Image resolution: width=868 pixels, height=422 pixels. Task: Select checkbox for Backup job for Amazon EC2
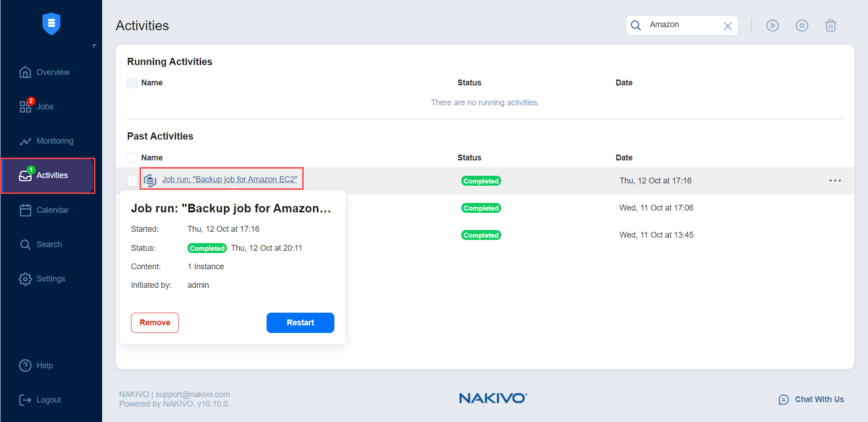coord(132,181)
